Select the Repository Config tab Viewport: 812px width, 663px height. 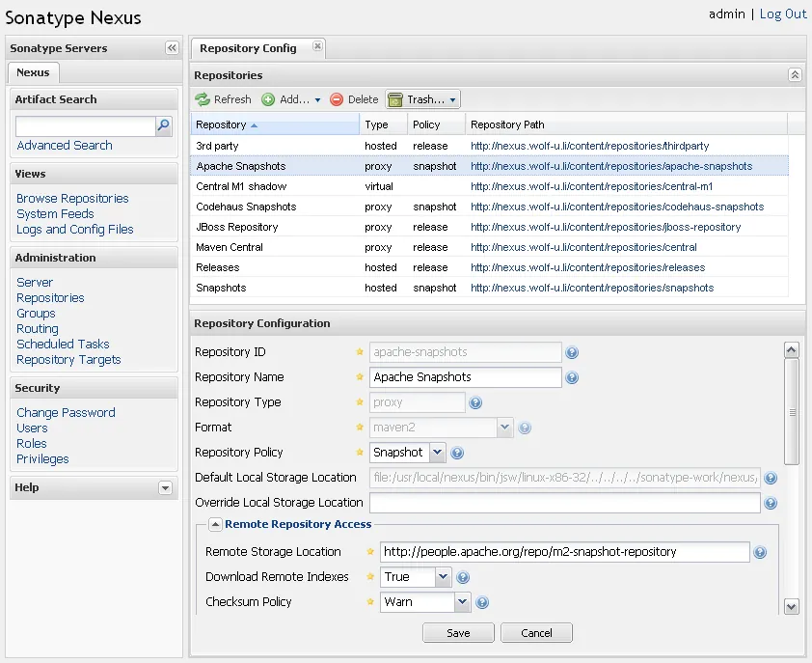(x=248, y=48)
